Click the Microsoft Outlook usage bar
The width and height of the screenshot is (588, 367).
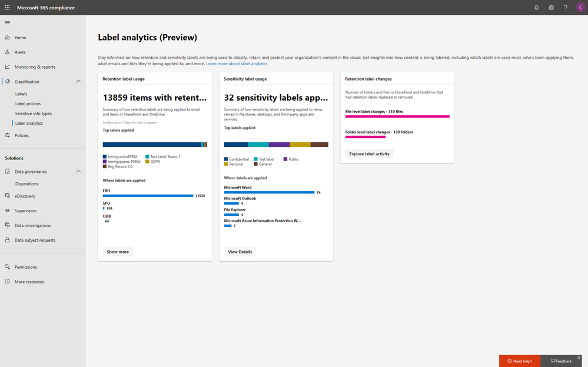(231, 203)
